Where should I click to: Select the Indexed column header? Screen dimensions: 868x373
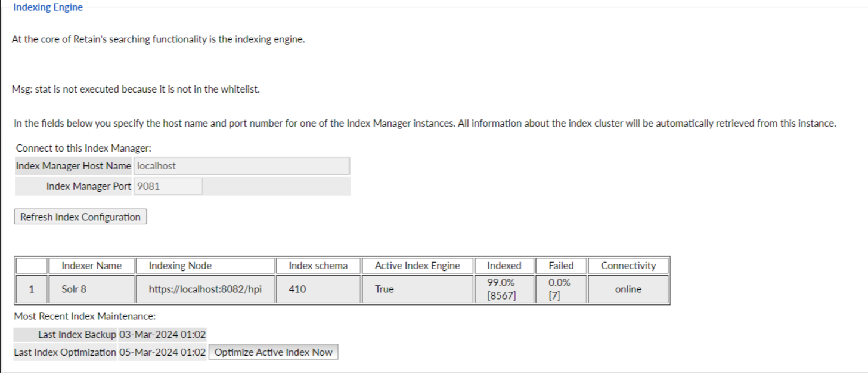(504, 266)
